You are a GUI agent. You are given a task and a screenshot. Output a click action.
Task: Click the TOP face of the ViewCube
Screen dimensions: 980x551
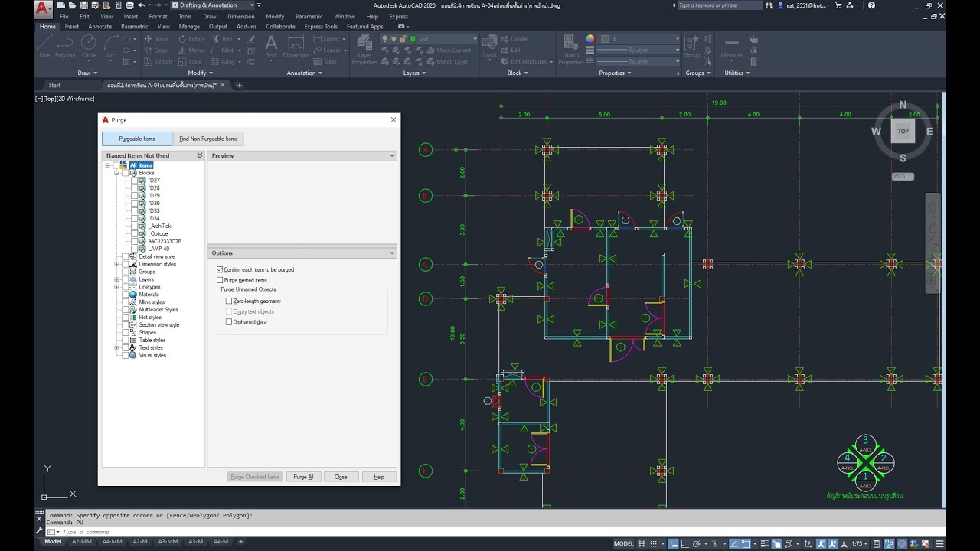pos(903,131)
